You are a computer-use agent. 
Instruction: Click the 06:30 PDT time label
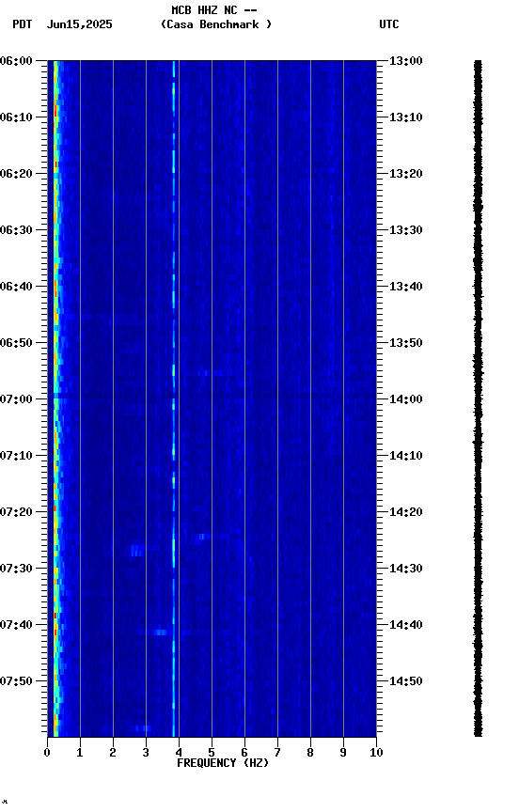[x=16, y=230]
